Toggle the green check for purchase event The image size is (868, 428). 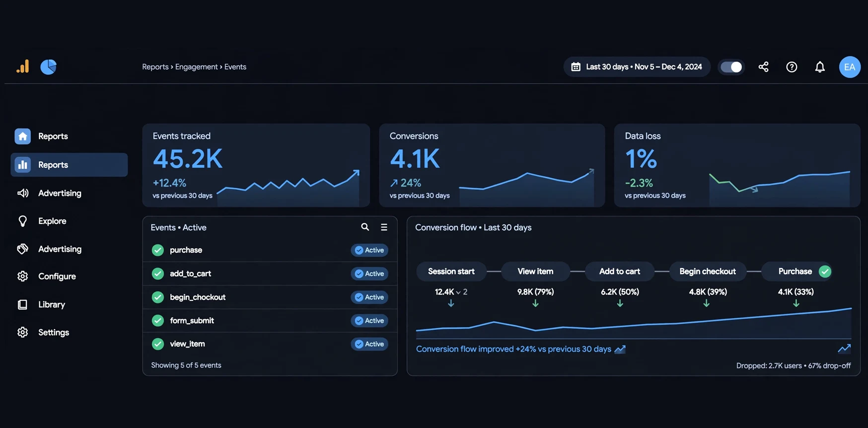(158, 250)
